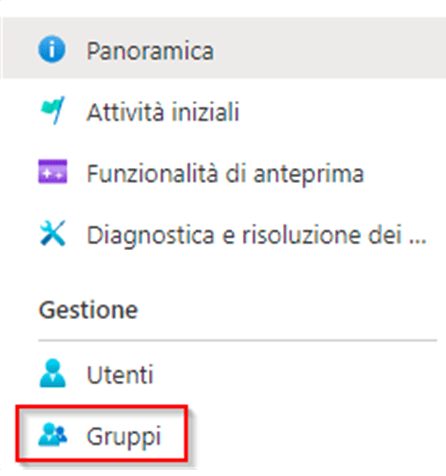The height and width of the screenshot is (476, 446).
Task: Click the wrench and screwdriver Diagnostica icon
Action: coord(52,233)
